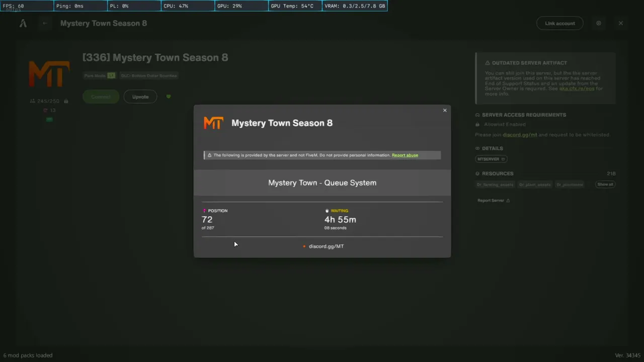Click the Connect button
Screen dimensions: 644x362
pyautogui.click(x=101, y=97)
